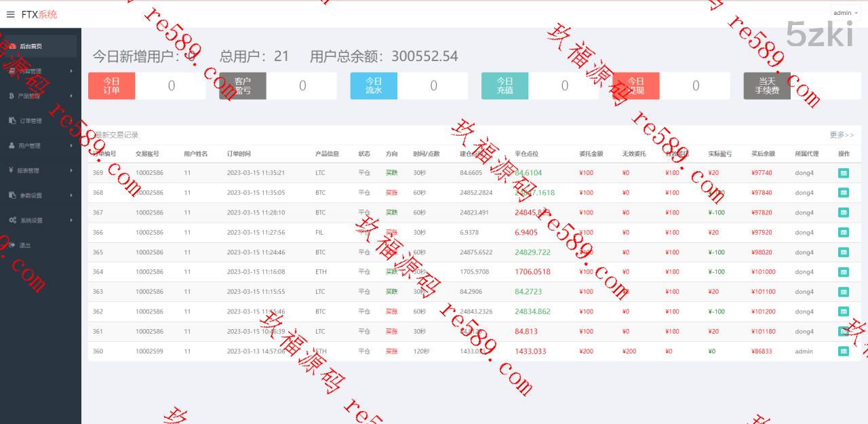
Task: Expand the 系统设置 sidebar submenu
Action: click(71, 220)
